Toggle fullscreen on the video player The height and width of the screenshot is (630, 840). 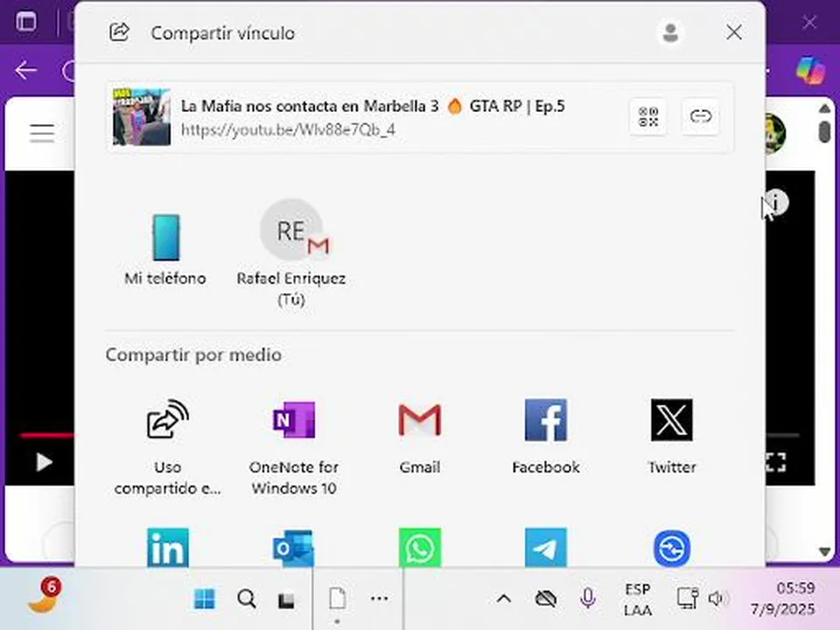point(776,462)
